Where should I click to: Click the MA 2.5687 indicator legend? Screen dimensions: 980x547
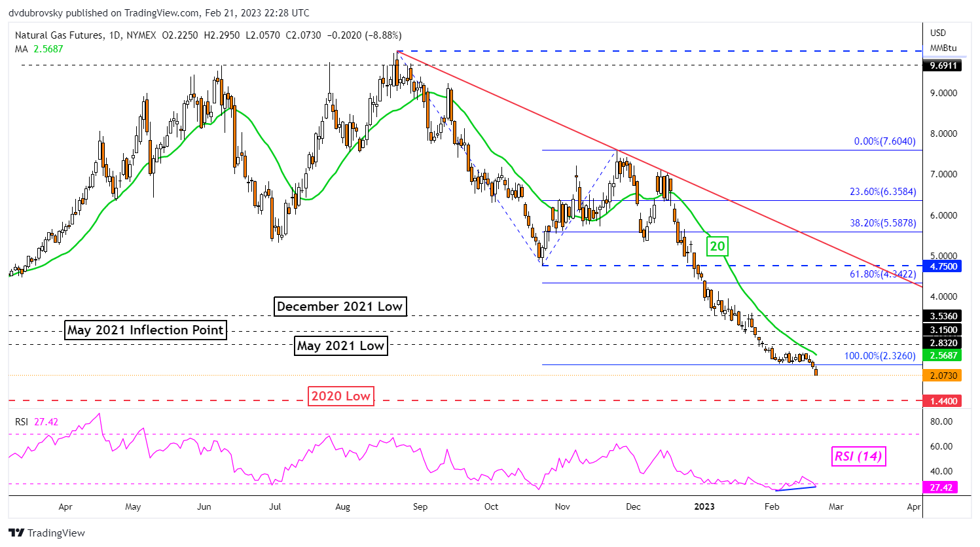(x=39, y=48)
